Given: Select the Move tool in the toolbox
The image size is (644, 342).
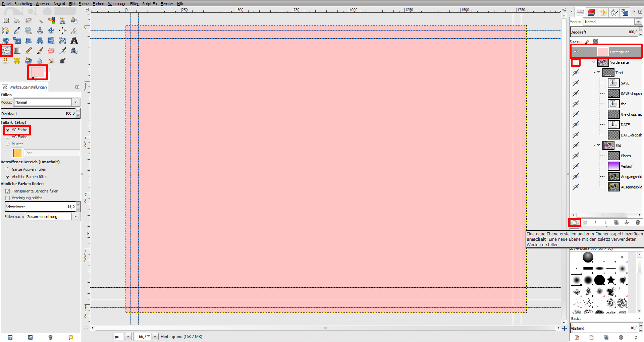Looking at the screenshot, I should pos(51,30).
